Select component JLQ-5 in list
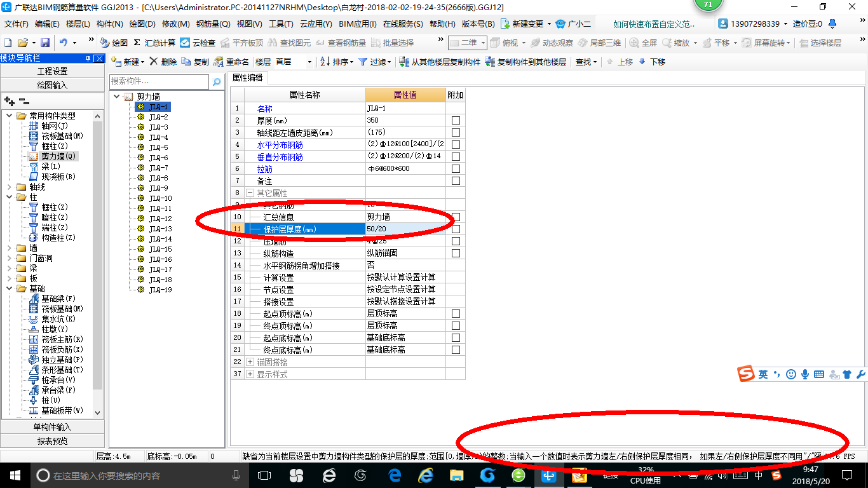 click(x=158, y=147)
